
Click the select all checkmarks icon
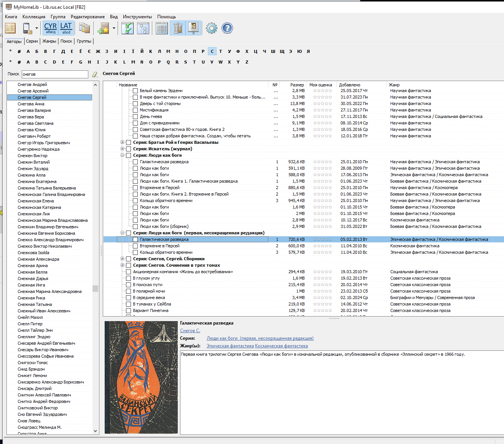pyautogui.click(x=127, y=28)
